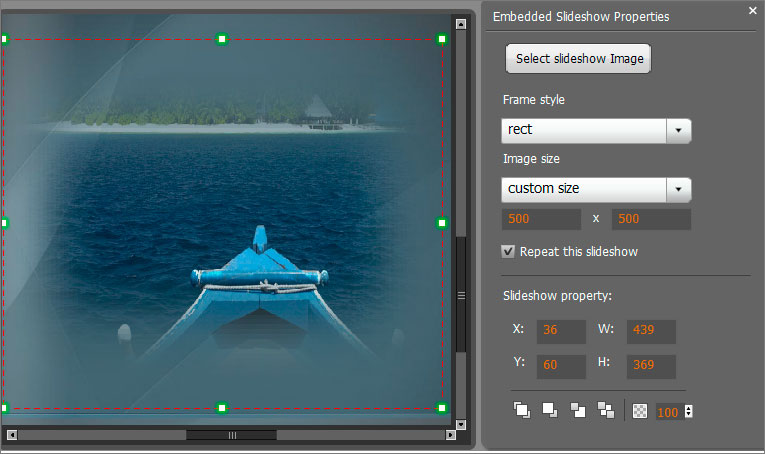
Task: Click the bottom-right green resize handle
Action: click(442, 407)
